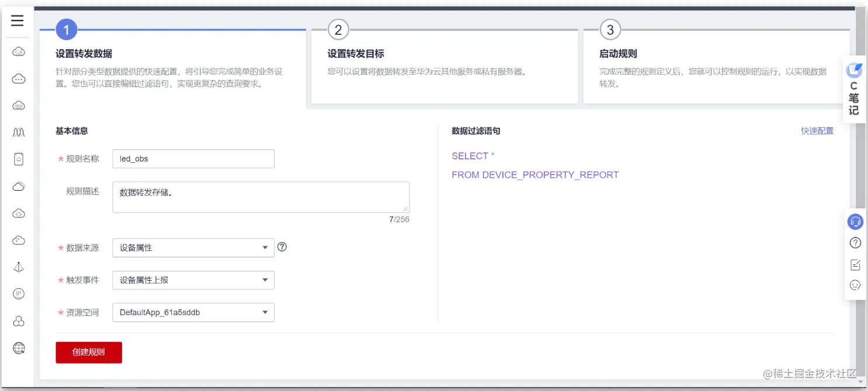Click the 基本信息 section heading
This screenshot has width=868, height=391.
click(x=72, y=131)
